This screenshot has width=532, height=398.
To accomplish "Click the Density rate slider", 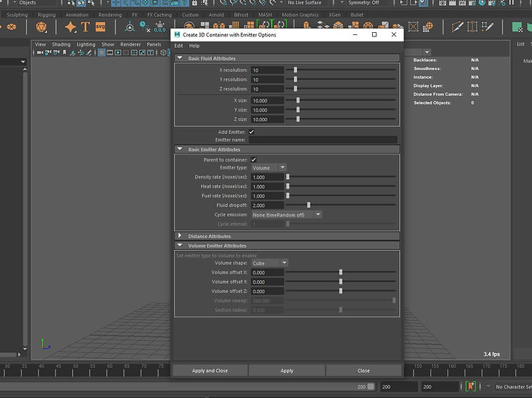I will tap(341, 177).
